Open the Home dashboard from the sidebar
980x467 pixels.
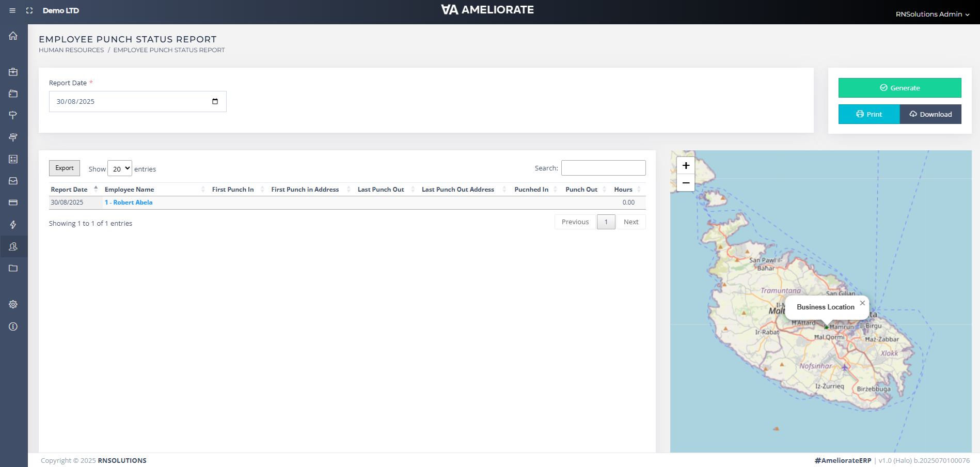tap(13, 35)
